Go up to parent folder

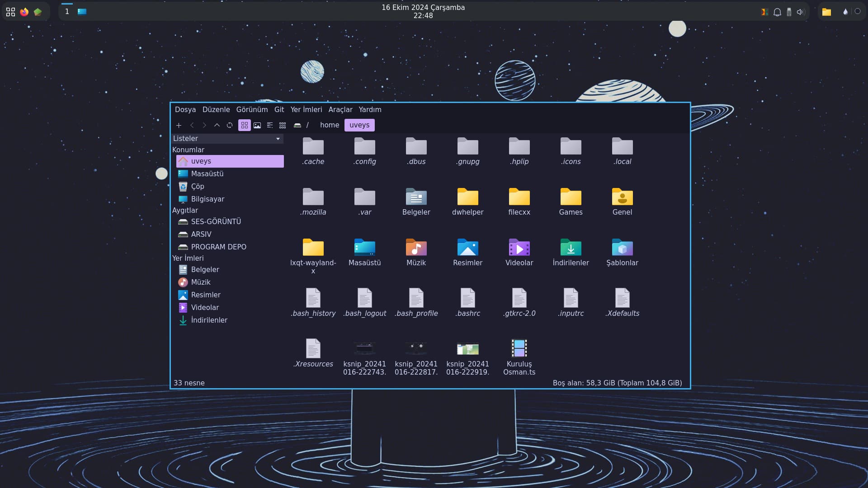click(x=217, y=125)
